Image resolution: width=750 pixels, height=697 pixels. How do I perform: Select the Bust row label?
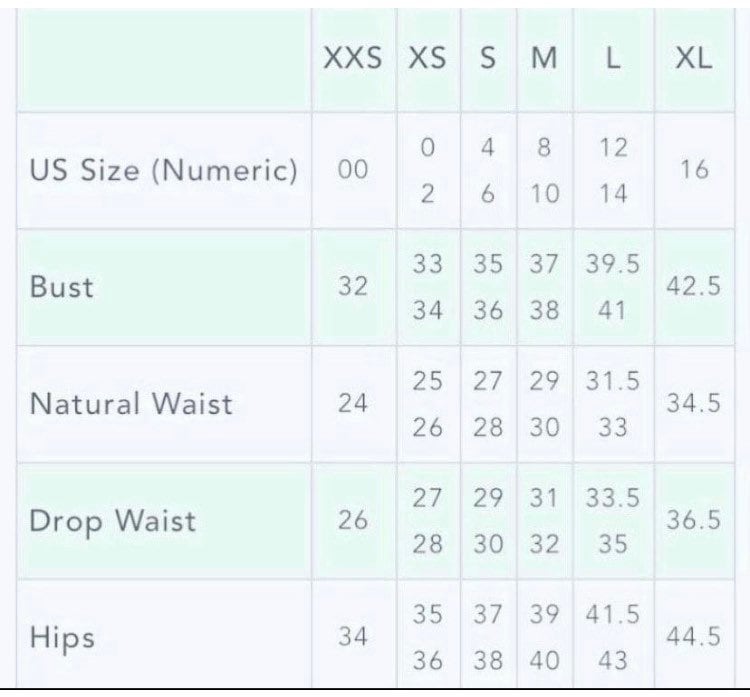point(62,287)
